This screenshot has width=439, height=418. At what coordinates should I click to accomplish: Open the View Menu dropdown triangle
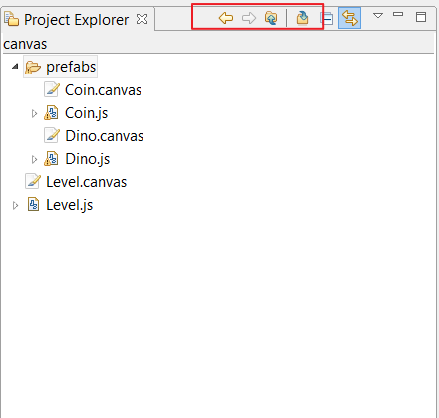pos(378,15)
